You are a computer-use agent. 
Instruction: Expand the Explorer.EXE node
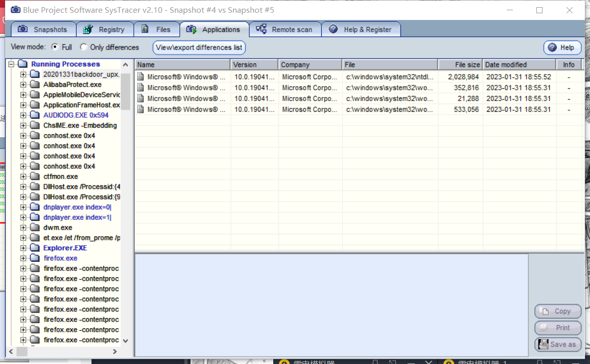[x=23, y=248]
